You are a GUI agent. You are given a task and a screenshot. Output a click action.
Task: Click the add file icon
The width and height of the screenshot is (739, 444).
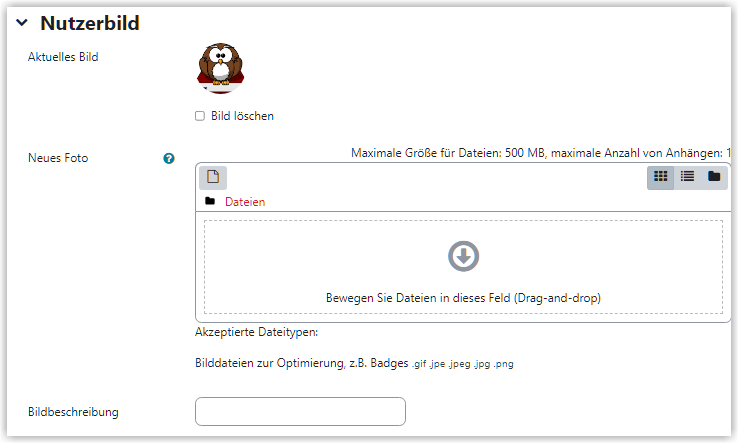[213, 177]
